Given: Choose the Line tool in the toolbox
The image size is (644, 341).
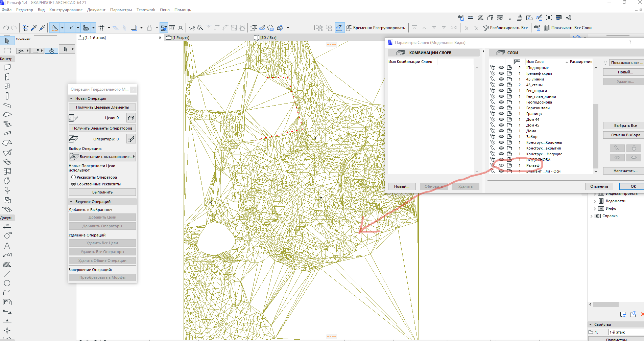Looking at the screenshot, I should 7,273.
